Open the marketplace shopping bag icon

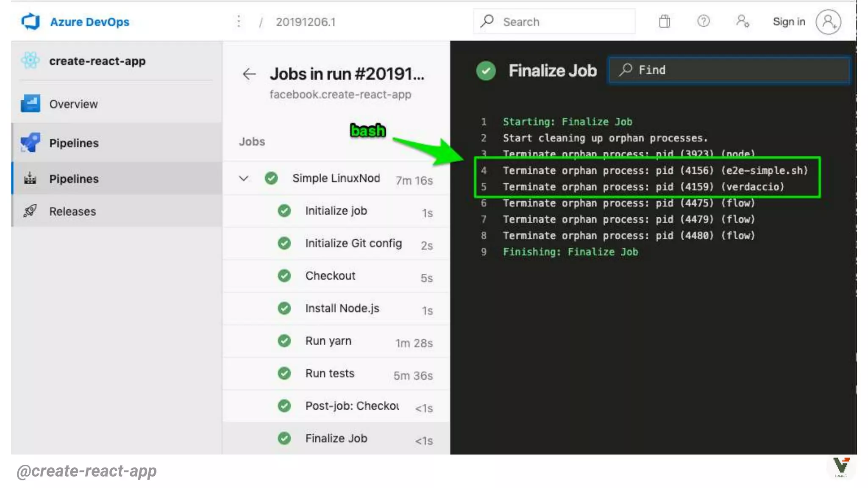665,21
